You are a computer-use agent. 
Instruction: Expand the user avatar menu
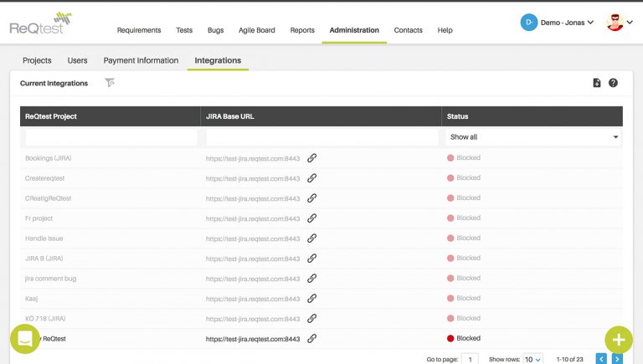point(620,23)
